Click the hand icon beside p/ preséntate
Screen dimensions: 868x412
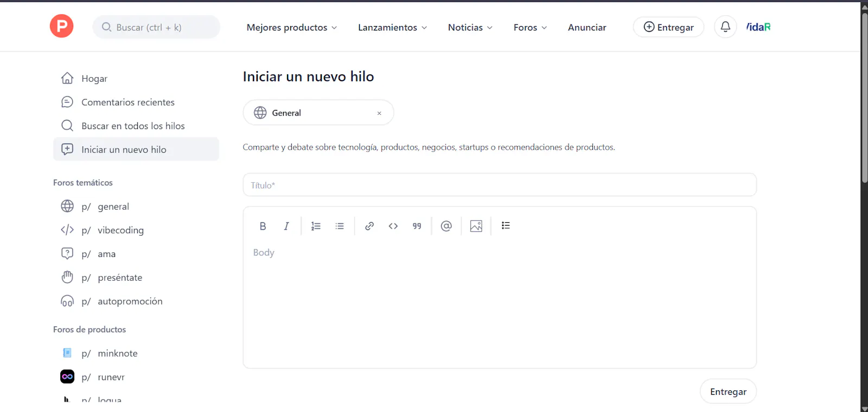[x=67, y=277]
